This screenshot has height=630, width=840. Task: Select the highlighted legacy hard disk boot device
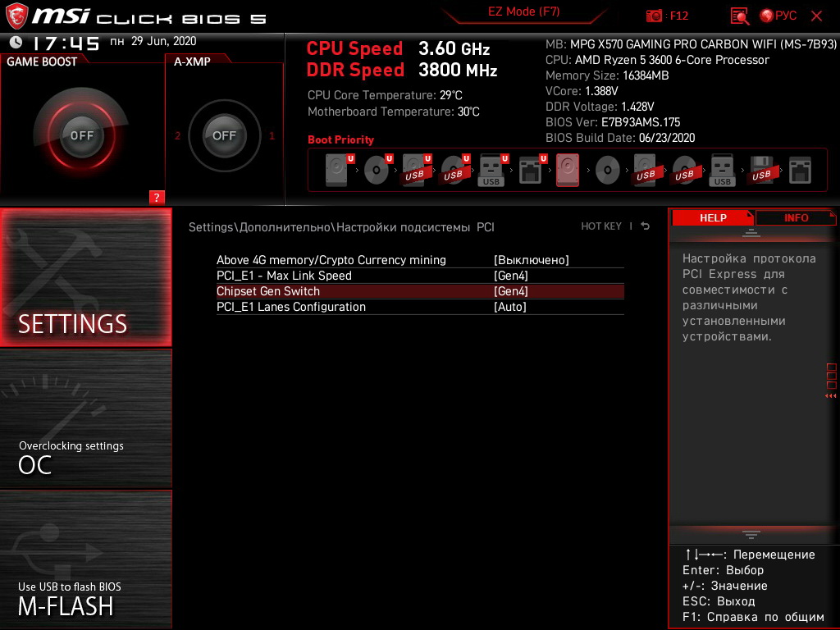(568, 170)
